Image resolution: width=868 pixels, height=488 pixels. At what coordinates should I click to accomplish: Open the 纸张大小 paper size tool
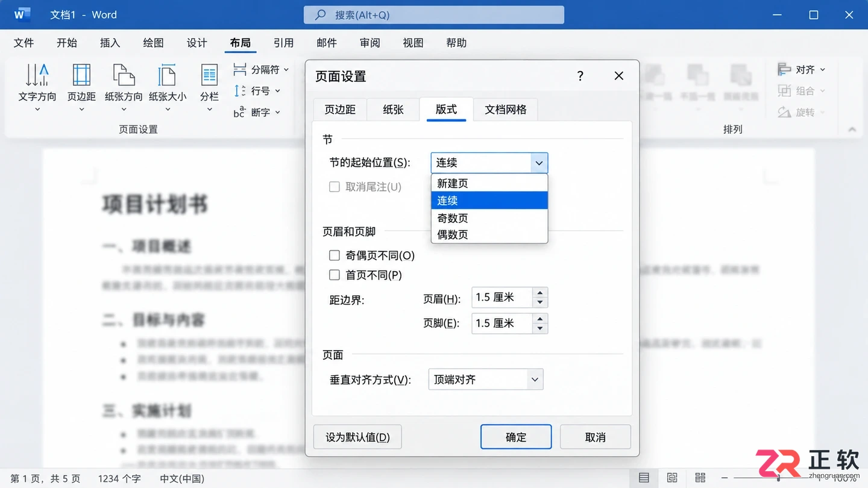coord(167,88)
